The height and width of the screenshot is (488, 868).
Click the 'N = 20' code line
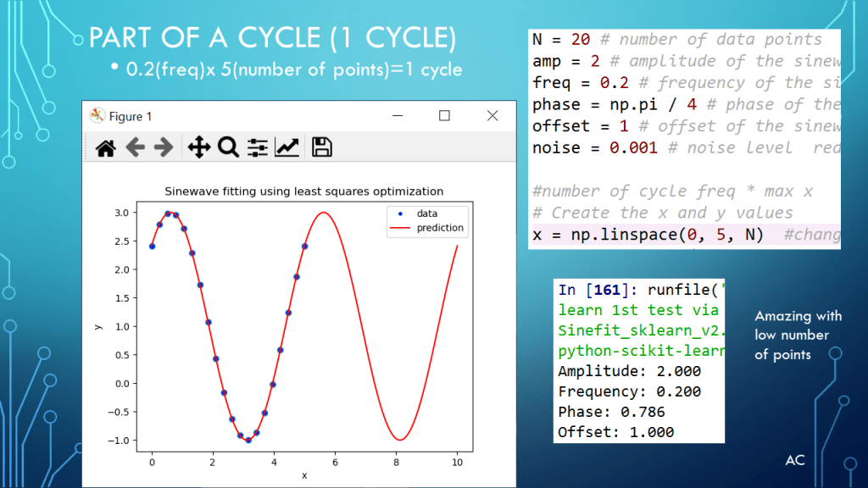click(x=562, y=40)
